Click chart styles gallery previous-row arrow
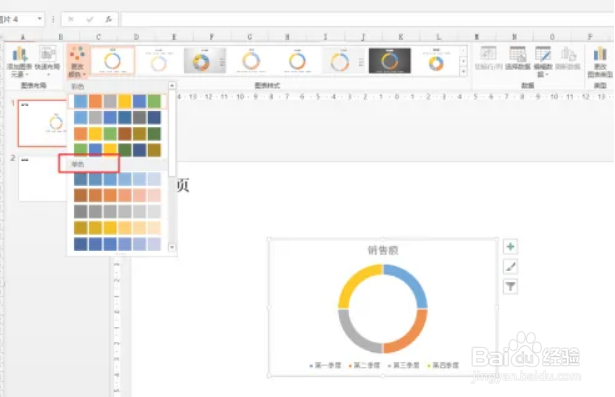The width and height of the screenshot is (615, 397). (464, 51)
